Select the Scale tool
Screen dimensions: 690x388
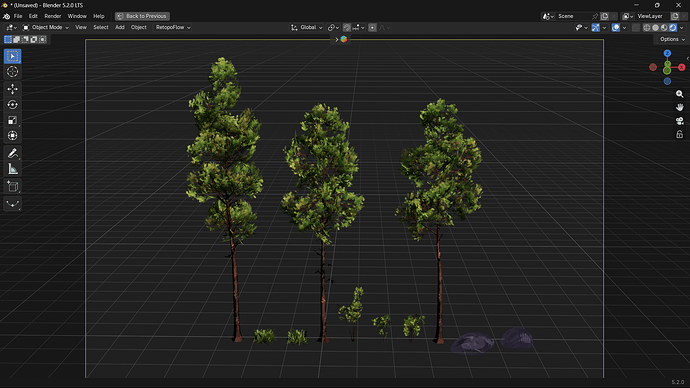[x=12, y=120]
